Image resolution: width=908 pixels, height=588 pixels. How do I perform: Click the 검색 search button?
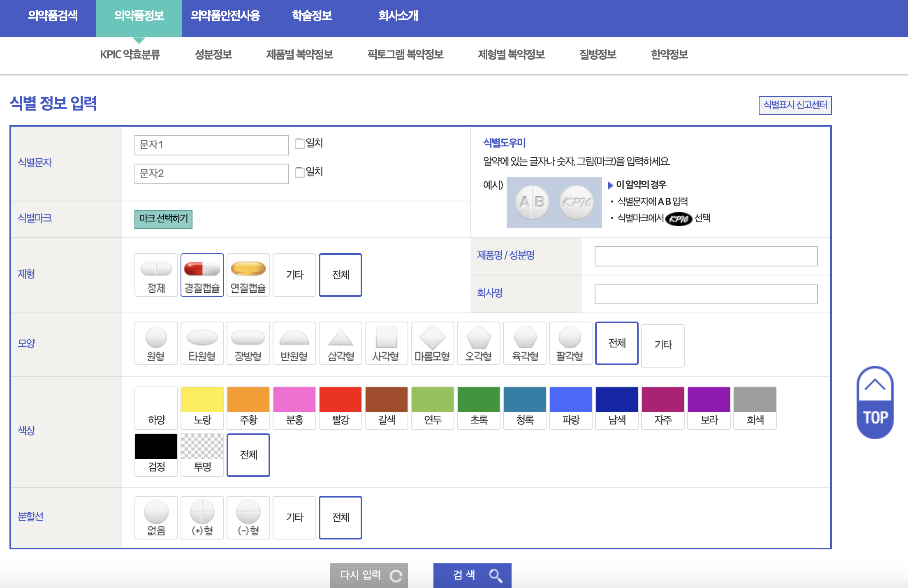tap(472, 575)
